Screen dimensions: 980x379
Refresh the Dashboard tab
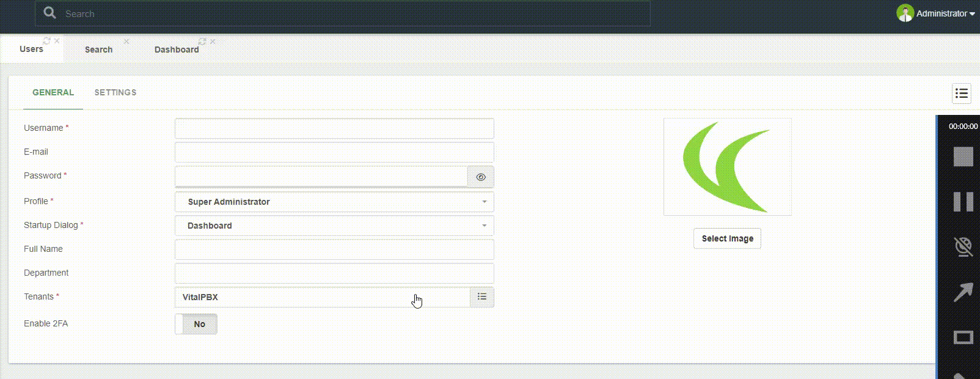(202, 42)
